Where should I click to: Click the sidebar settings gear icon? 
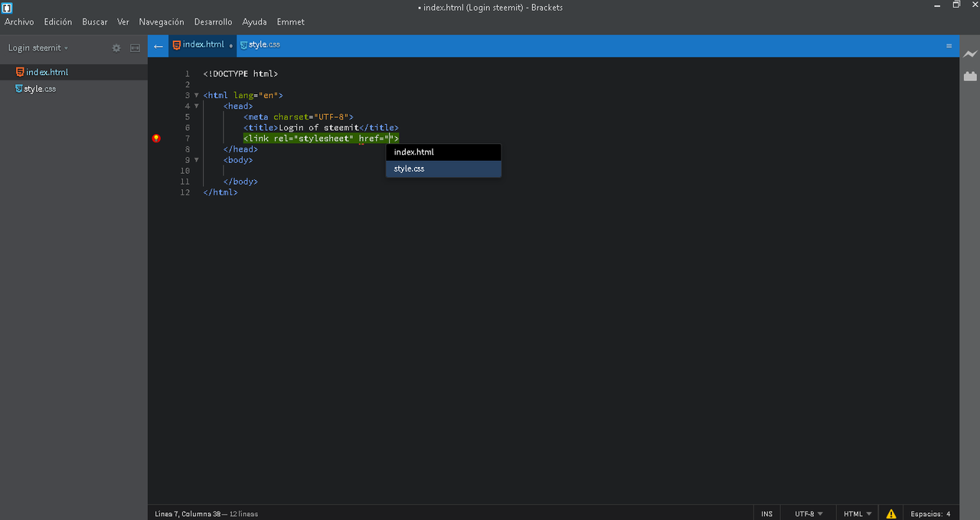pos(116,47)
